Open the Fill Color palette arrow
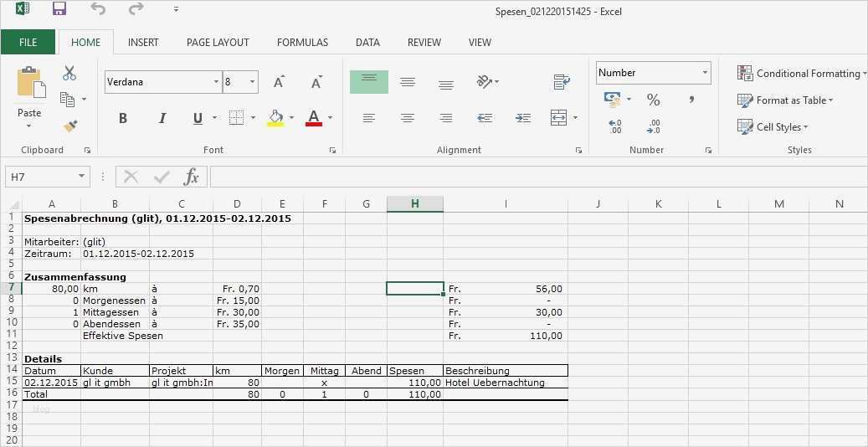The height and width of the screenshot is (447, 868). pyautogui.click(x=292, y=118)
